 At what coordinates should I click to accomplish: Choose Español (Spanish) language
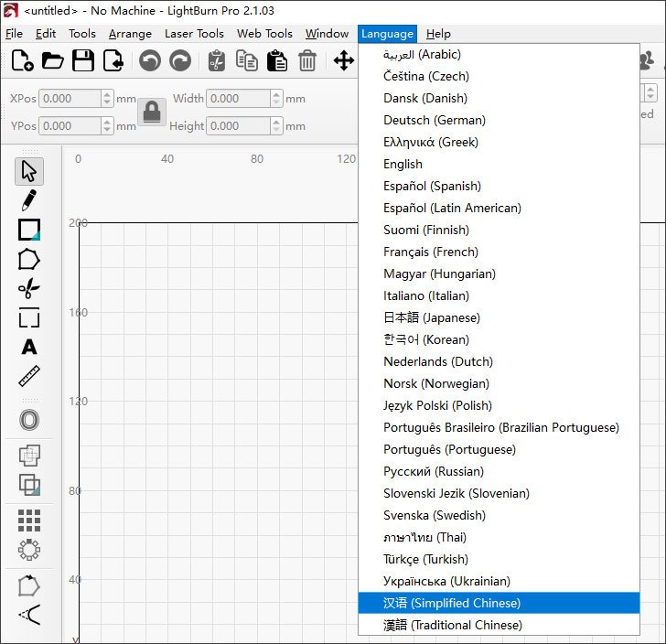pyautogui.click(x=499, y=186)
